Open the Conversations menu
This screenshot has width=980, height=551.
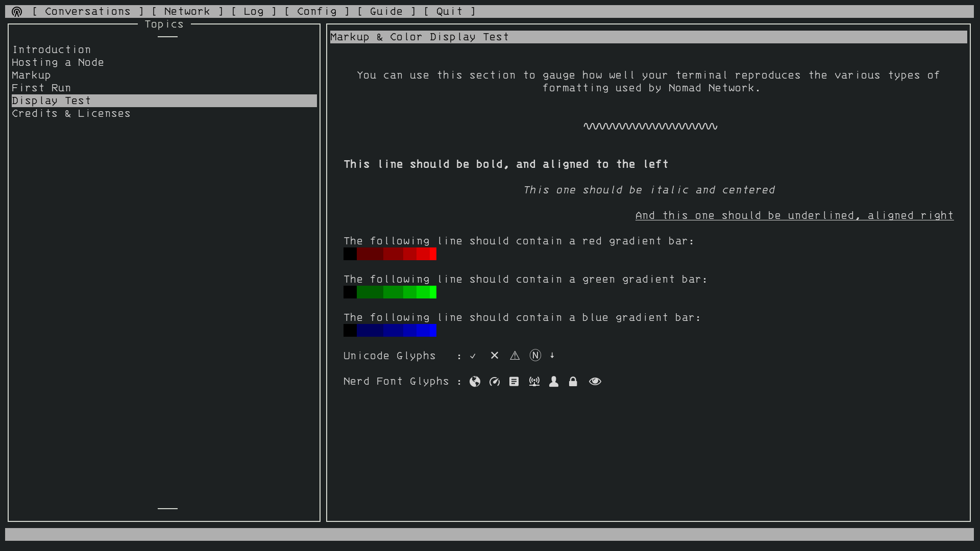tap(87, 11)
